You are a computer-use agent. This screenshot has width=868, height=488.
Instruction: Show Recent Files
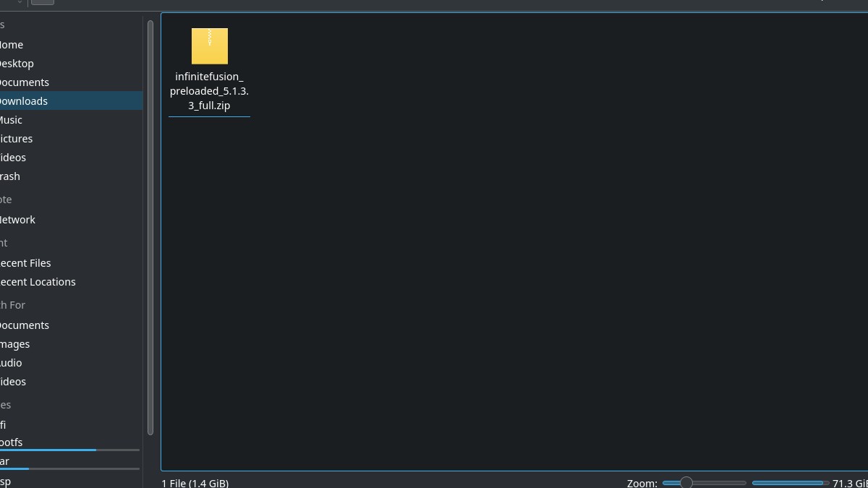point(25,263)
